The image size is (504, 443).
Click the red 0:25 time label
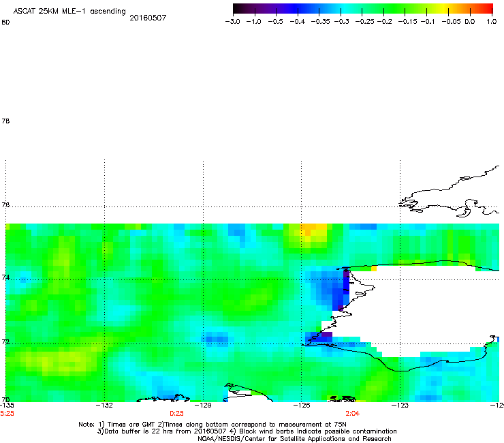[177, 414]
